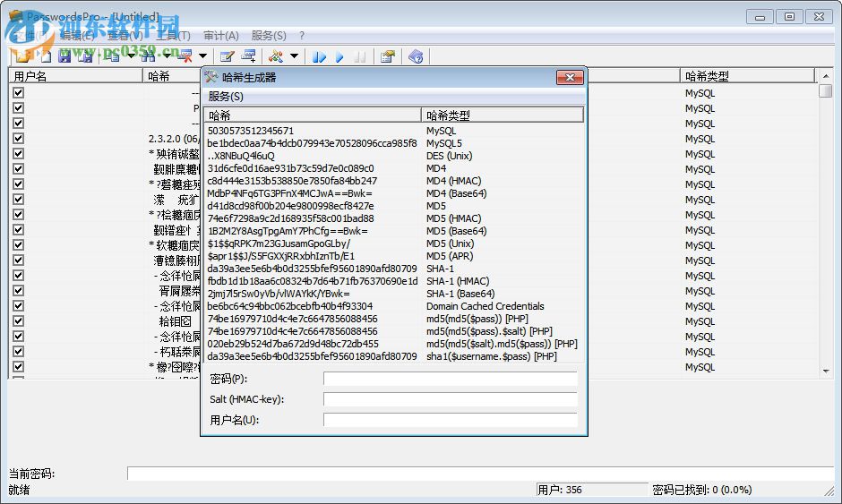Screen dimensions: 842x504
Task: Toggle checkbox on the last fully visible row
Action: [19, 366]
